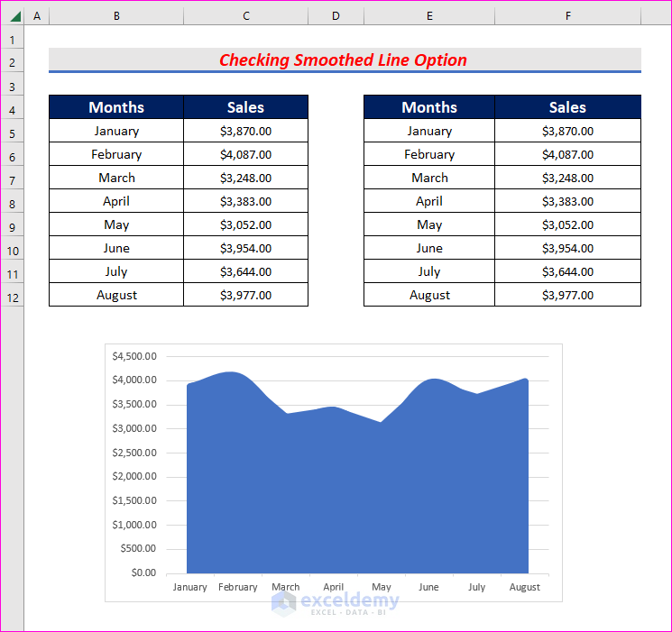
Task: Select April cell in column E
Action: pos(429,201)
